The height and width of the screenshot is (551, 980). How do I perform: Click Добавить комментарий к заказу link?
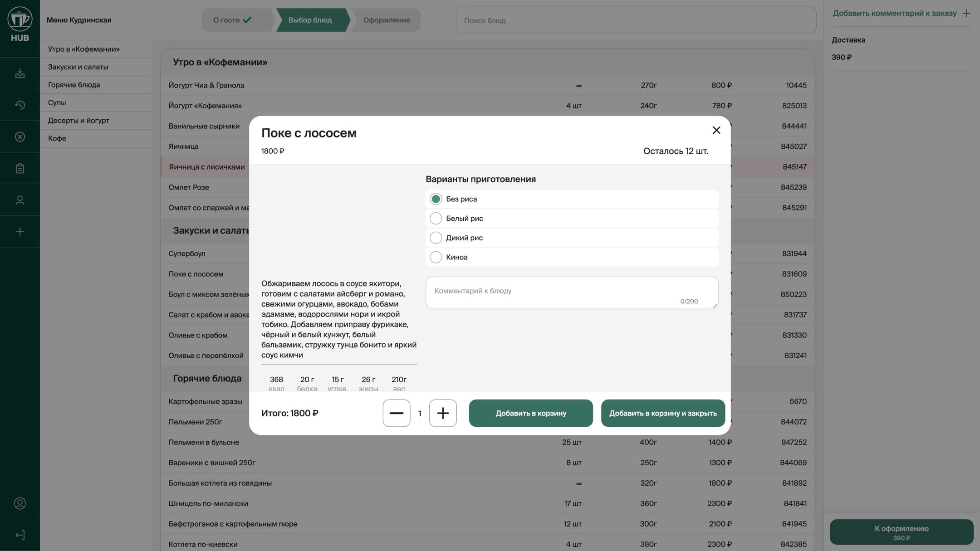(x=895, y=14)
